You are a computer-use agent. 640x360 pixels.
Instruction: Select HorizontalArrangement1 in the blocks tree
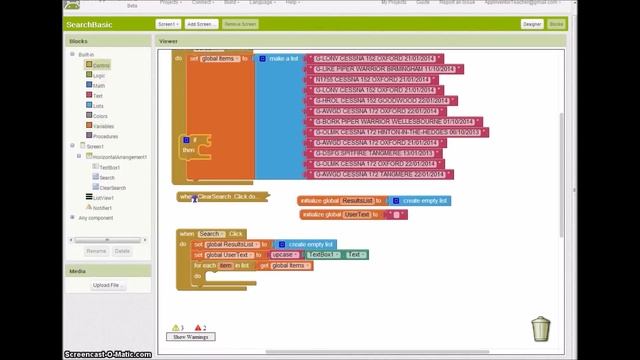116,157
